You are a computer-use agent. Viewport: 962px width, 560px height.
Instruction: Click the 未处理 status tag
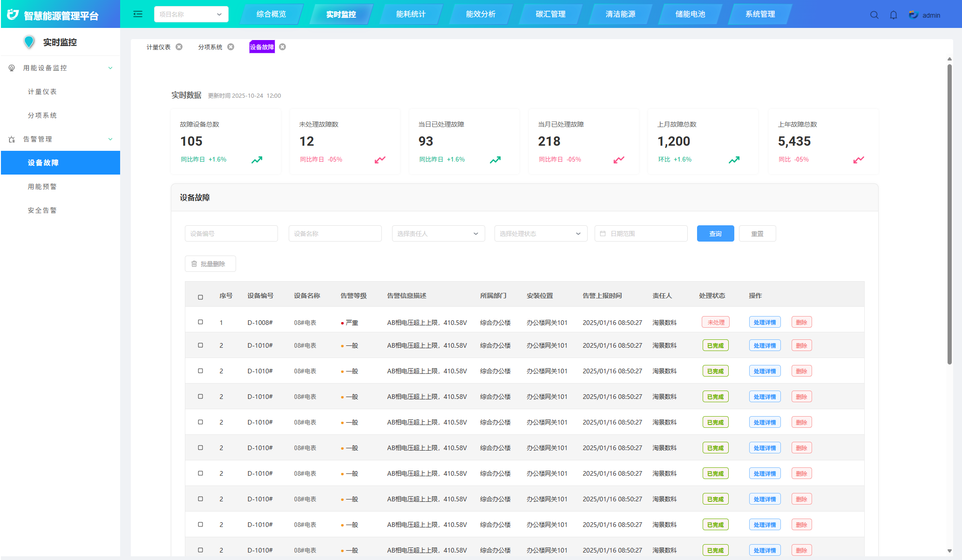716,322
